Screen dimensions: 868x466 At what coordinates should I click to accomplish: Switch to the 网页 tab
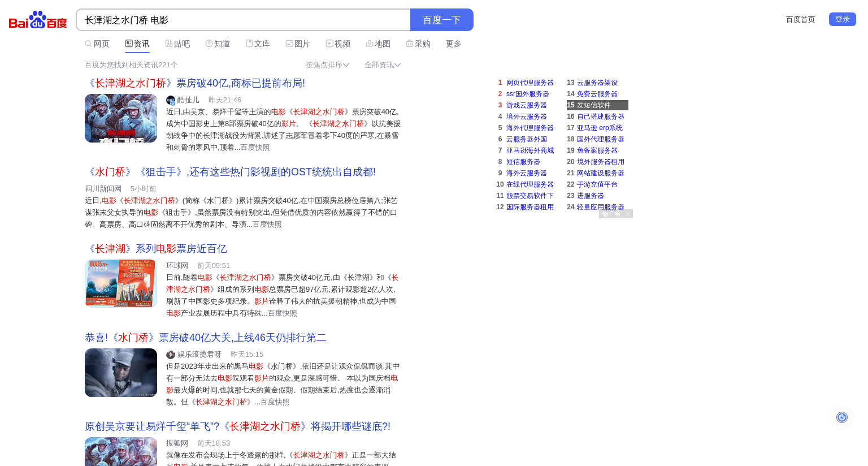97,44
